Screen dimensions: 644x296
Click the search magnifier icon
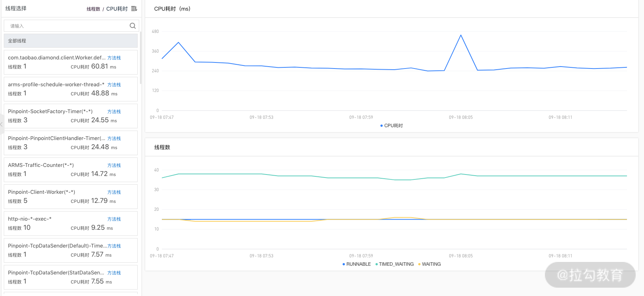tap(132, 26)
